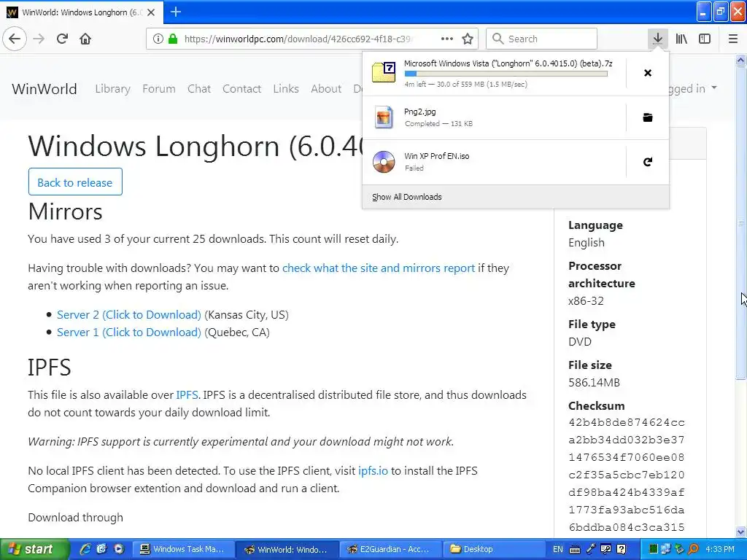Screen dimensions: 747x560
Task: Open the Windows start menu
Action: 34,549
